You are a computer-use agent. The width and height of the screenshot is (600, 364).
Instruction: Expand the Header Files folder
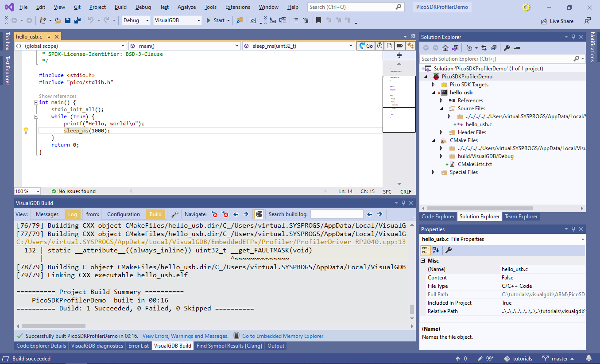pyautogui.click(x=441, y=132)
